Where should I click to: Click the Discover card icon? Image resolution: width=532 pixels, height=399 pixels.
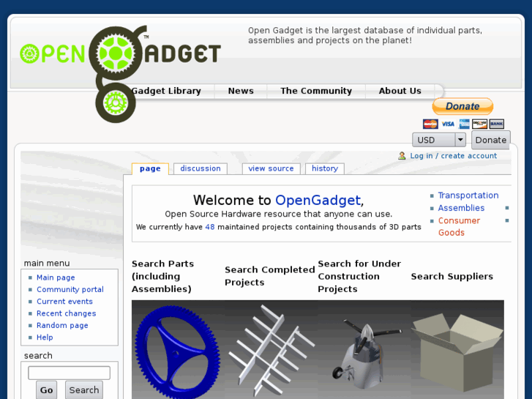tap(480, 124)
